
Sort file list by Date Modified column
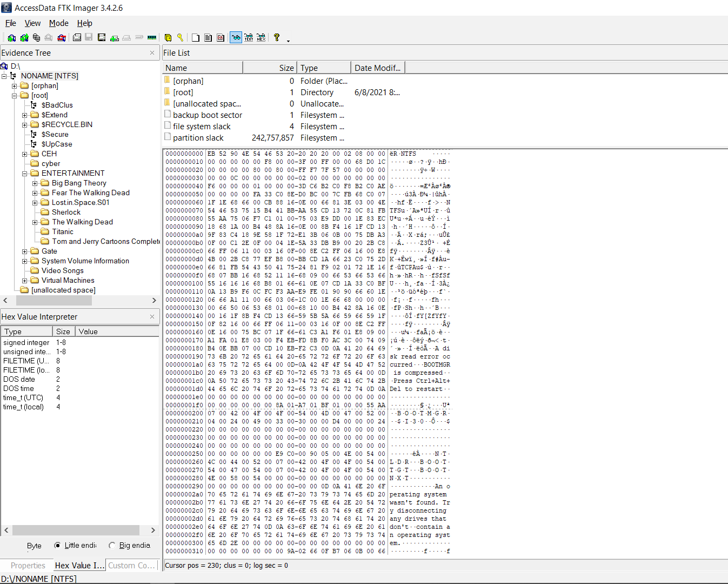pyautogui.click(x=378, y=68)
